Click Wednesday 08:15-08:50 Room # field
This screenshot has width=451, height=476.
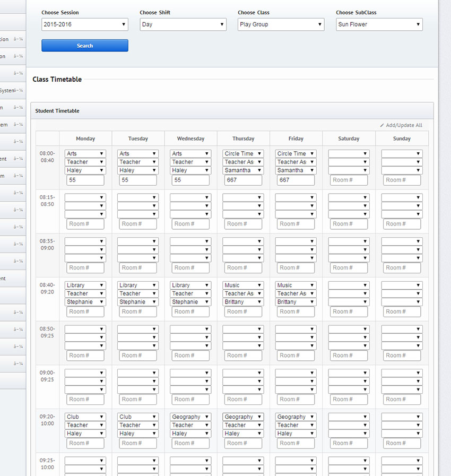pyautogui.click(x=190, y=224)
